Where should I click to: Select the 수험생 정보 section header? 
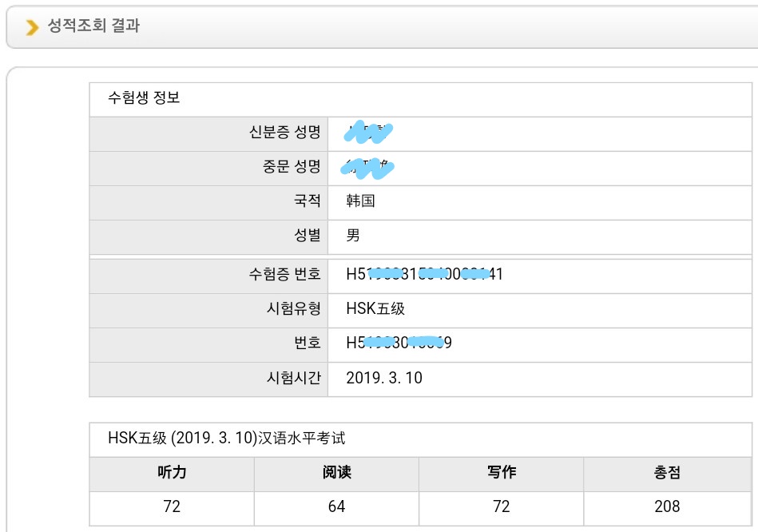(144, 99)
